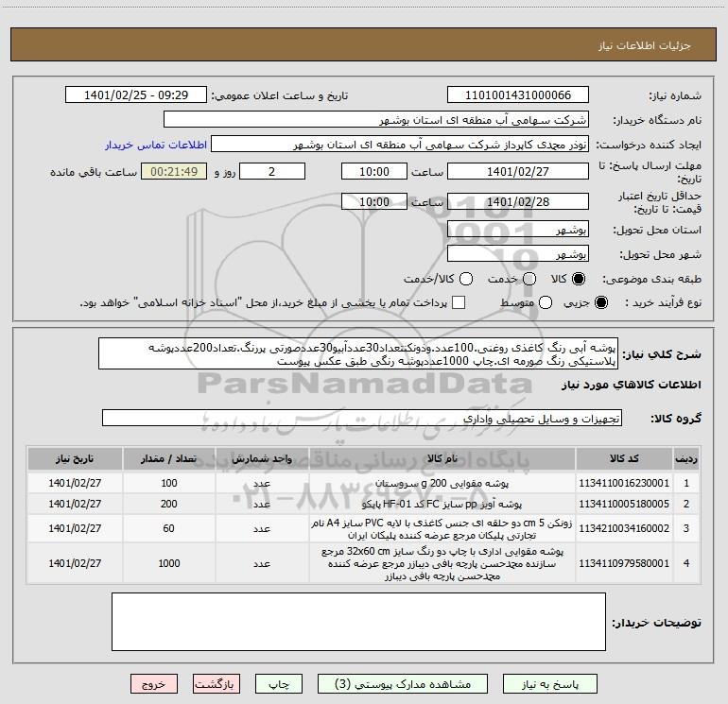Click the زونکن 5 cm item name cell
This screenshot has height=704, width=728.
(x=442, y=528)
